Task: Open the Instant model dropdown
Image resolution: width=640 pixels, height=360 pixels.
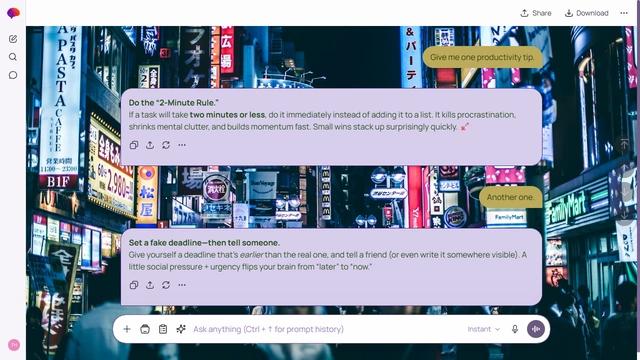Action: pos(484,329)
